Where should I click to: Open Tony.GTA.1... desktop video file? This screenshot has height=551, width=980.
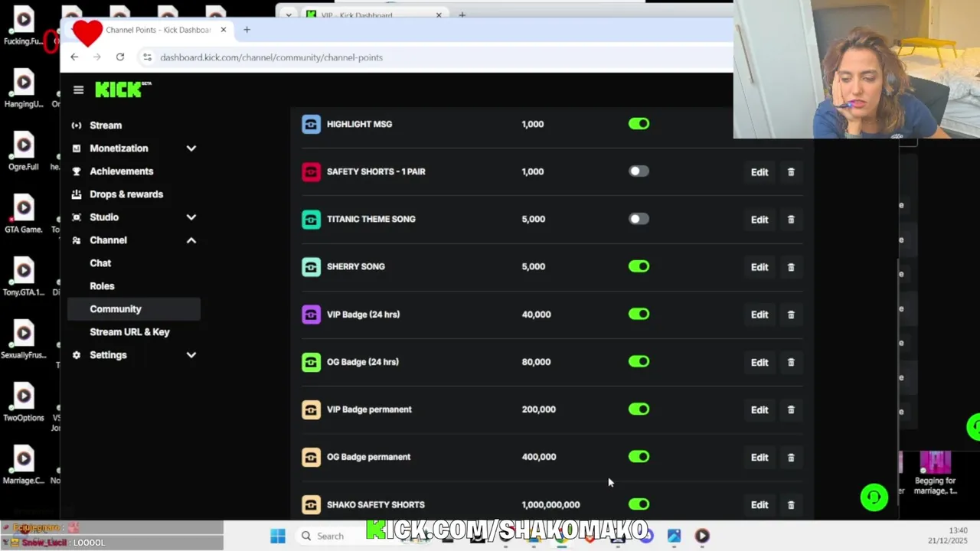pyautogui.click(x=24, y=276)
